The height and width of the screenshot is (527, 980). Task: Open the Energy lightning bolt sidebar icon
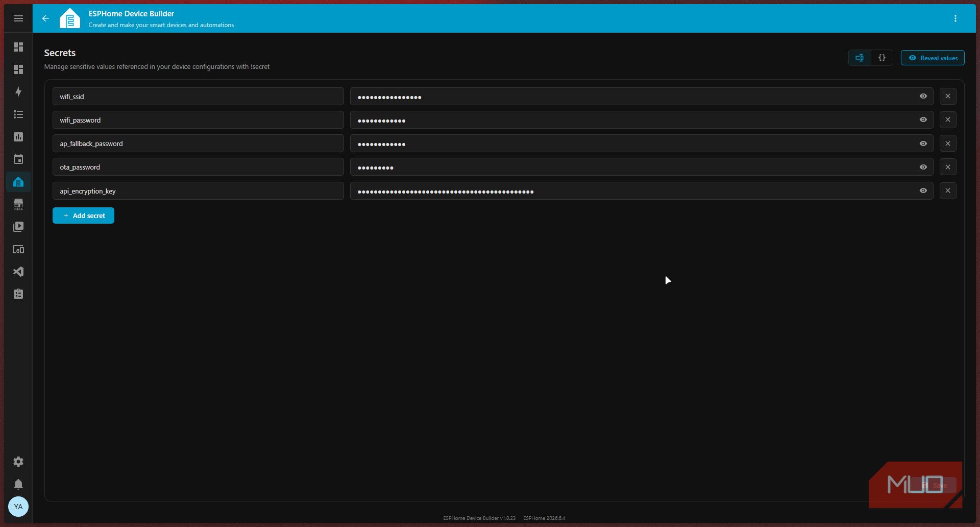click(x=18, y=92)
